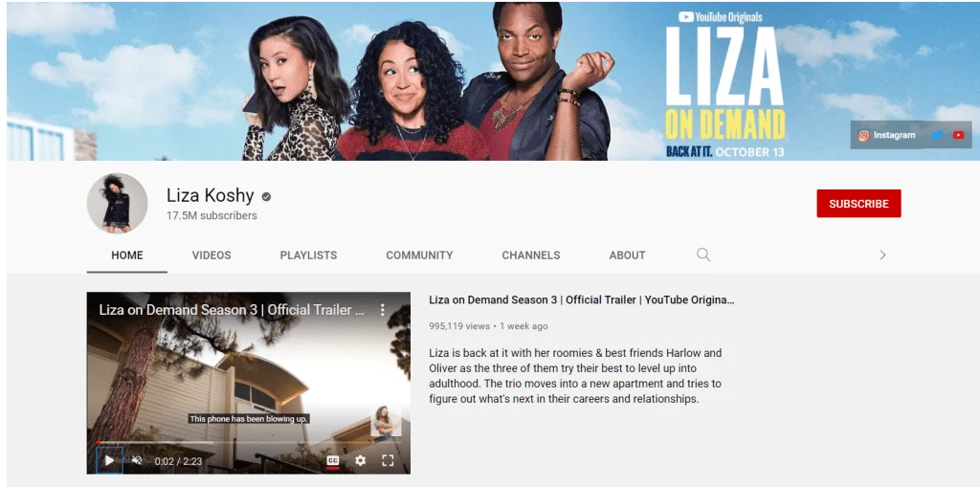Subscribe to the Liza Koshy channel
The image size is (980, 487).
coord(857,204)
